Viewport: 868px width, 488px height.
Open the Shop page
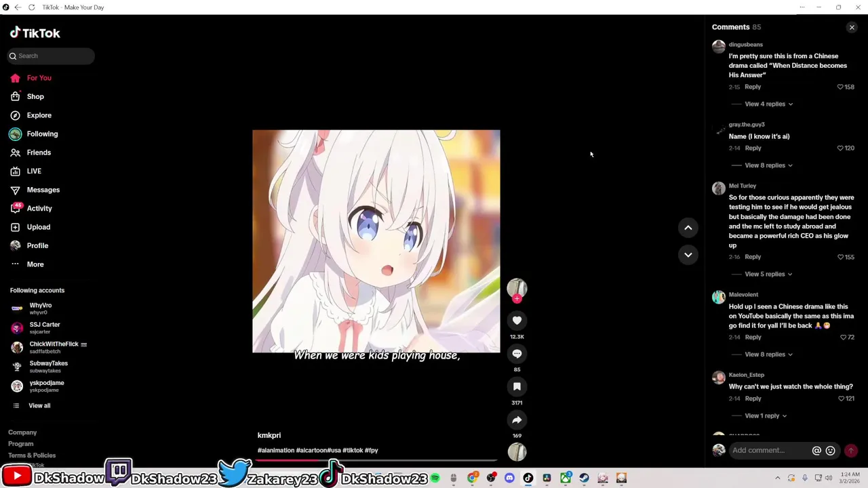[x=27, y=96]
